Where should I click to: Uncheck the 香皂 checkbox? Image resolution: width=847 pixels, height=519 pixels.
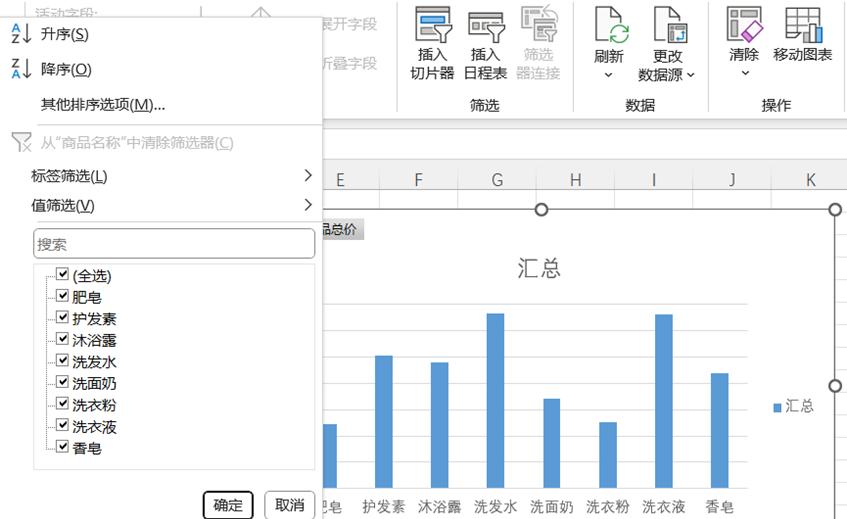[63, 447]
